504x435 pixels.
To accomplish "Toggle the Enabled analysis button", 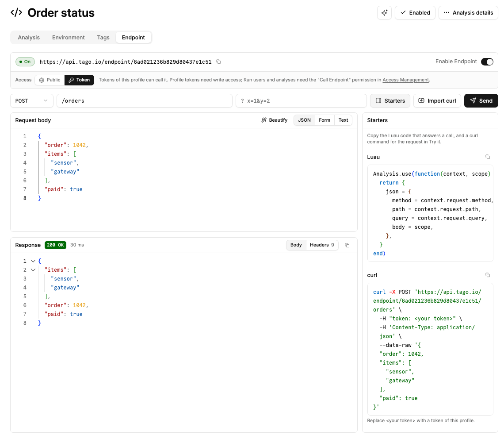I will click(x=415, y=13).
